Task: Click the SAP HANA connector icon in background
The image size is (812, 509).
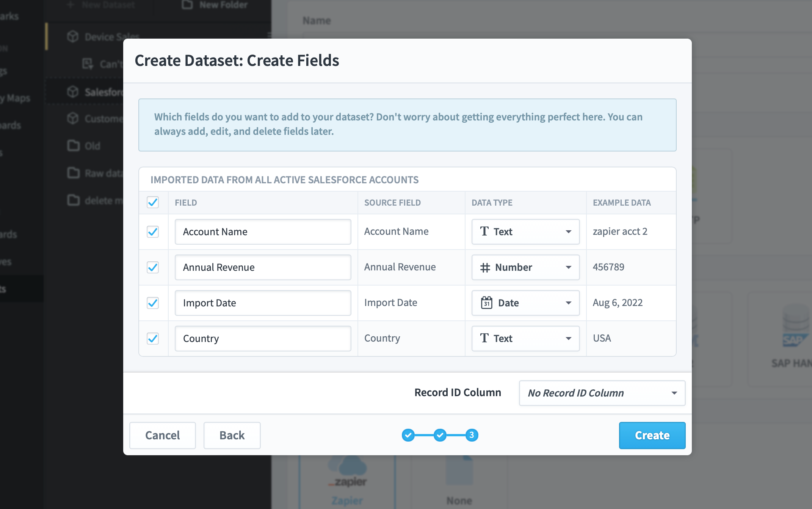Action: [796, 326]
